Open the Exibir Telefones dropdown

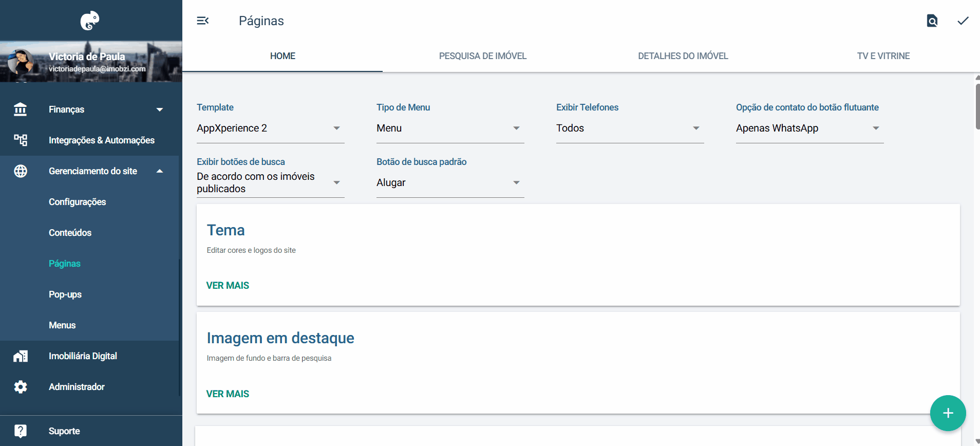pyautogui.click(x=630, y=128)
